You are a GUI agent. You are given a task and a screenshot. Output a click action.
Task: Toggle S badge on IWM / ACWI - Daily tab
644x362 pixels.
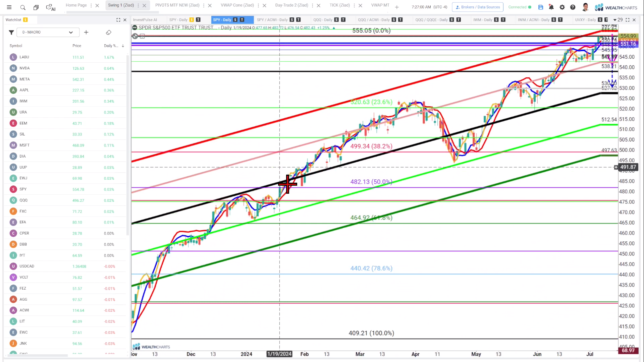click(x=553, y=20)
